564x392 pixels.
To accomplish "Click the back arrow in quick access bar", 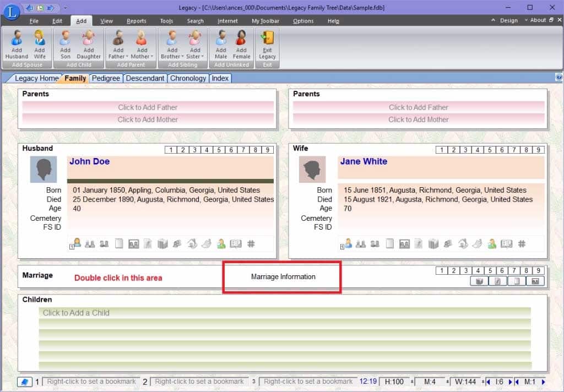I will click(x=30, y=8).
